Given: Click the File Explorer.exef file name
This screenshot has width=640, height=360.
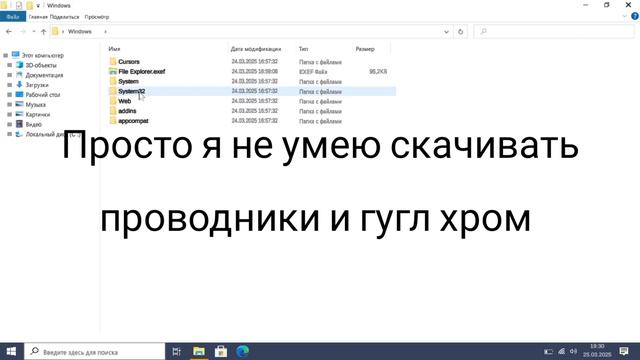Looking at the screenshot, I should click(142, 71).
